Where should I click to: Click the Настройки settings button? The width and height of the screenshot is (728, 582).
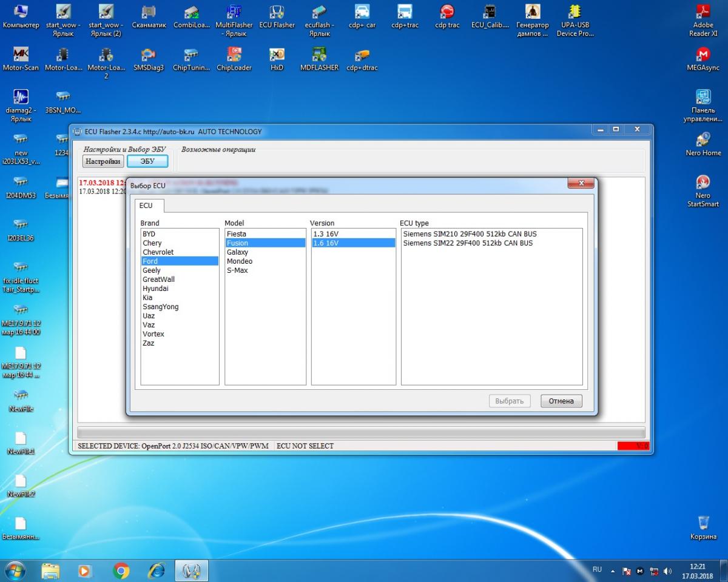pos(103,161)
